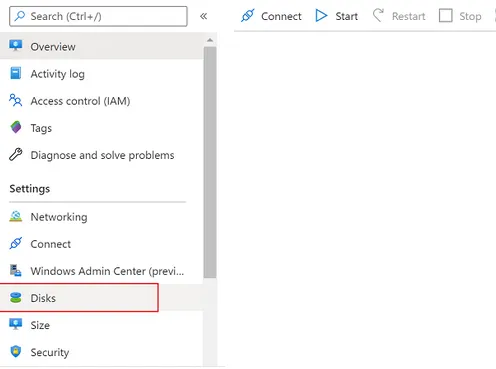Click the Activity log book icon
This screenshot has width=496, height=369.
coord(16,73)
